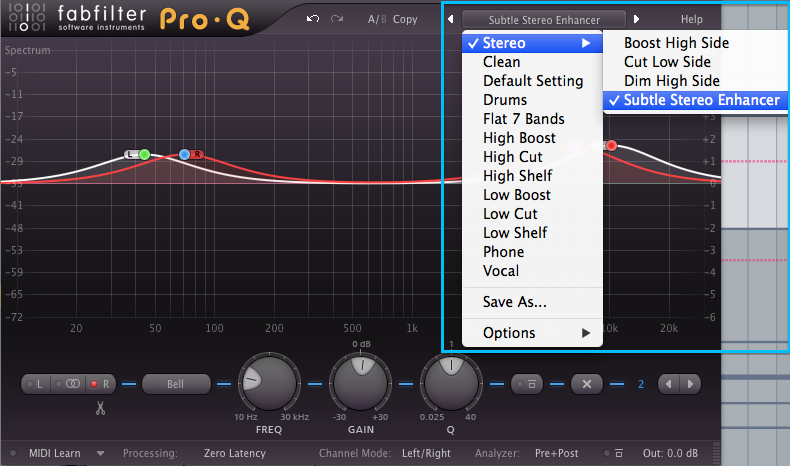Change Analyzer Pre+Post setting

(x=556, y=453)
